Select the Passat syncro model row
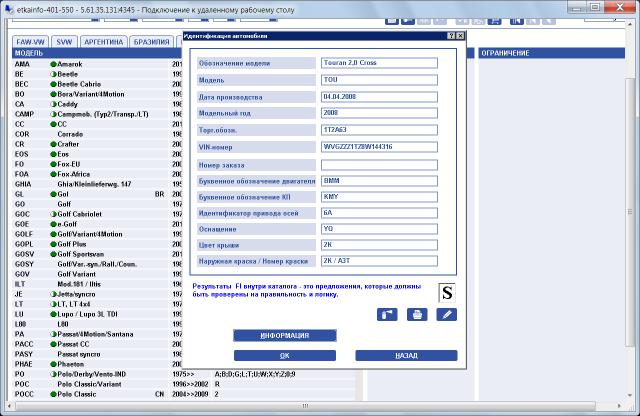 pos(97,354)
